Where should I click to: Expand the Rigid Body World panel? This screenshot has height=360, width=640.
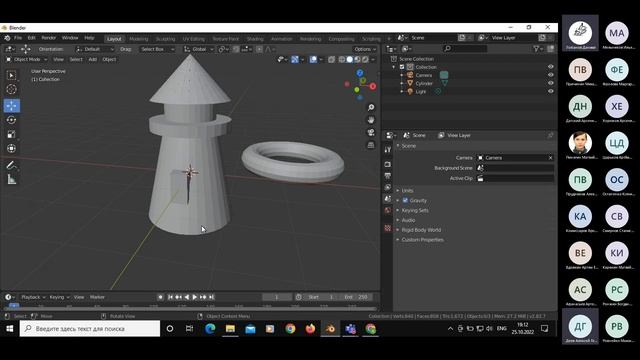click(421, 230)
